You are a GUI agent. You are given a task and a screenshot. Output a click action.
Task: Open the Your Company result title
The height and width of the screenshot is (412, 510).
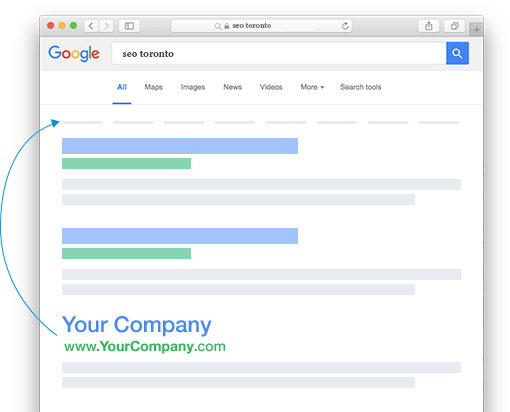(x=137, y=325)
